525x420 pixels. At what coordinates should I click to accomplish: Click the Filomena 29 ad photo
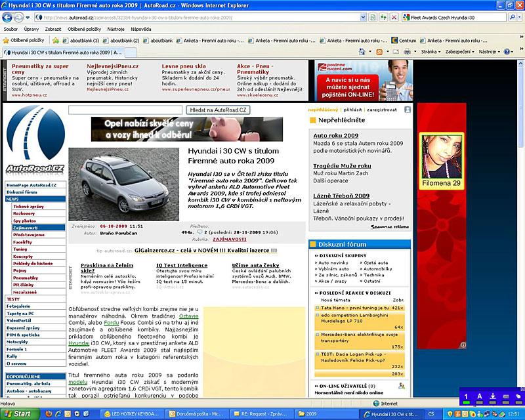(x=441, y=156)
